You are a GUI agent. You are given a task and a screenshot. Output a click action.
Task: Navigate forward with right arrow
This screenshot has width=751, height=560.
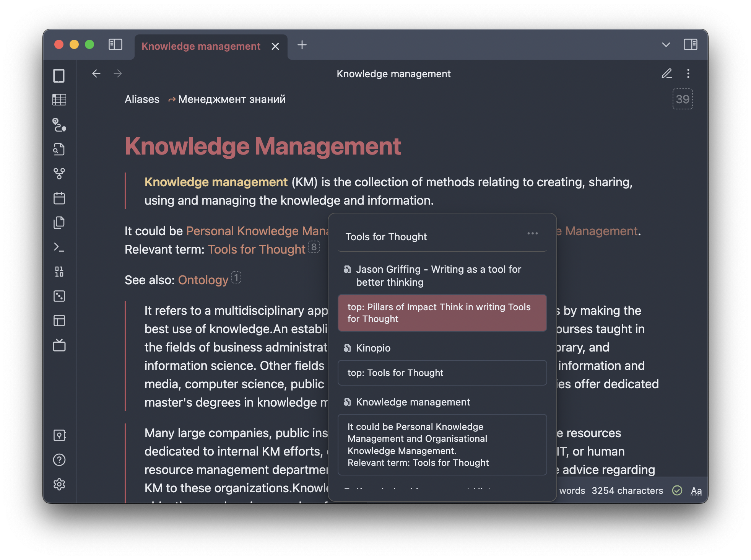118,73
